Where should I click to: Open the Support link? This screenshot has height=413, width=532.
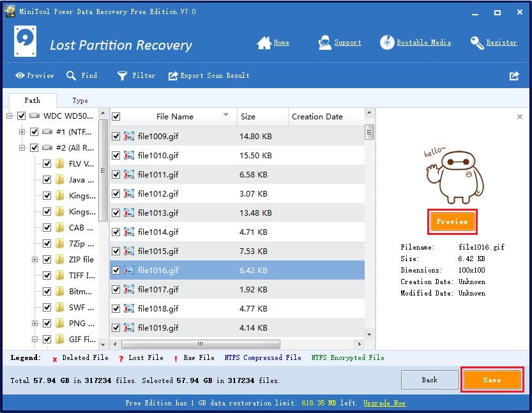click(347, 43)
